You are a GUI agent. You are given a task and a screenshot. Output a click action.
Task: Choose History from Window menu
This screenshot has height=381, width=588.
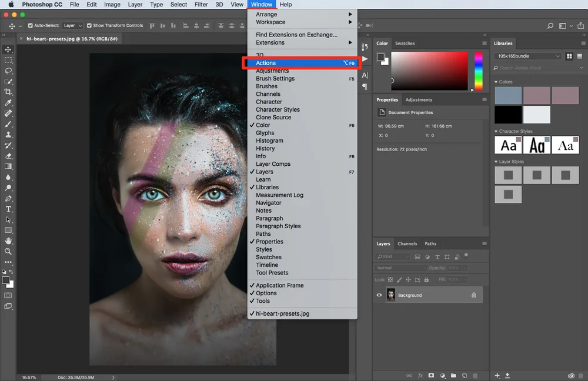[302, 149]
